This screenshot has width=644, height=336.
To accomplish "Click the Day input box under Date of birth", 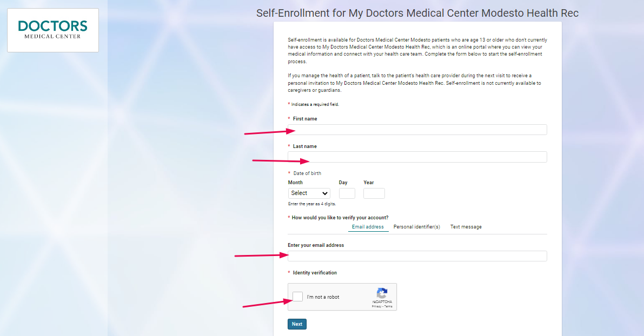I will coord(347,193).
